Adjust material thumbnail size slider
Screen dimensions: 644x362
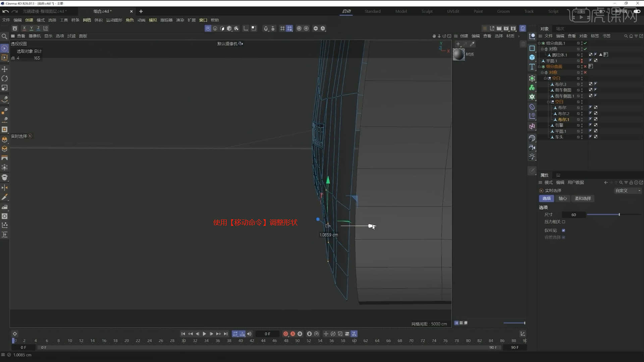(x=514, y=323)
